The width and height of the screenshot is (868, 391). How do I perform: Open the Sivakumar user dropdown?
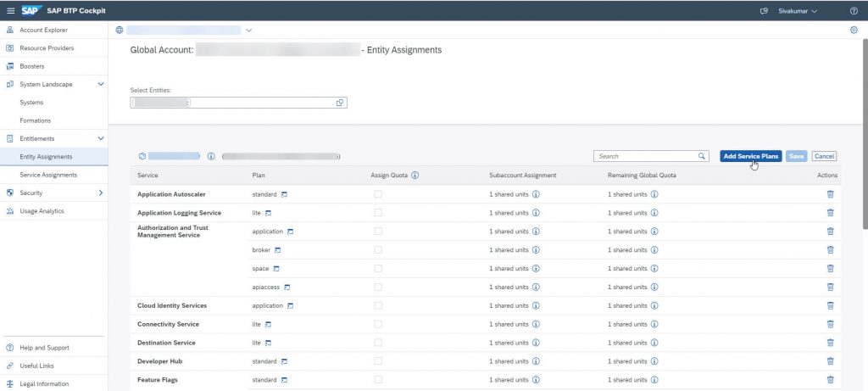[798, 10]
